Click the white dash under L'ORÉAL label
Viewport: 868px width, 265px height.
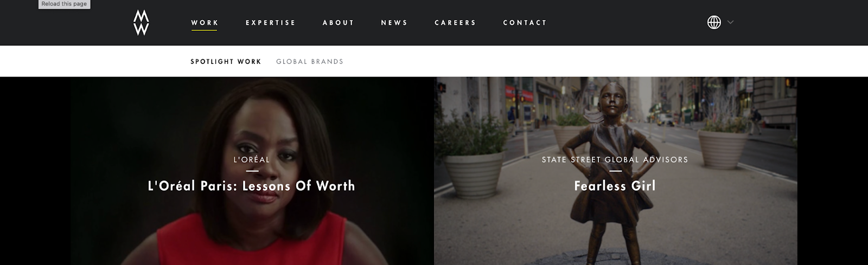point(252,171)
